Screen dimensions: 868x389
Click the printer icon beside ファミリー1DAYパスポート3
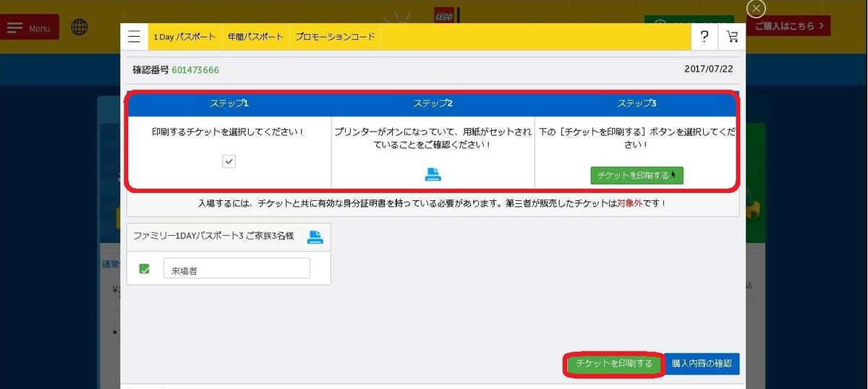tap(315, 236)
